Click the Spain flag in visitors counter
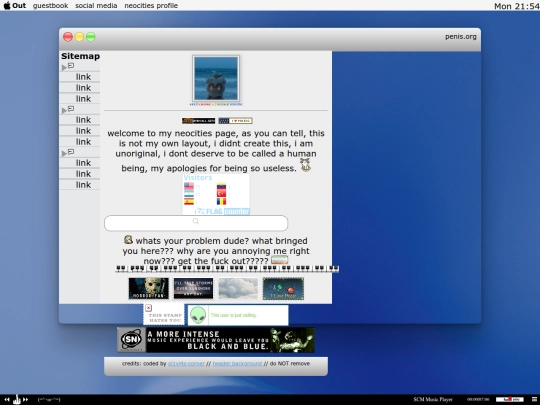Viewport: 540px width, 405px height. click(189, 201)
